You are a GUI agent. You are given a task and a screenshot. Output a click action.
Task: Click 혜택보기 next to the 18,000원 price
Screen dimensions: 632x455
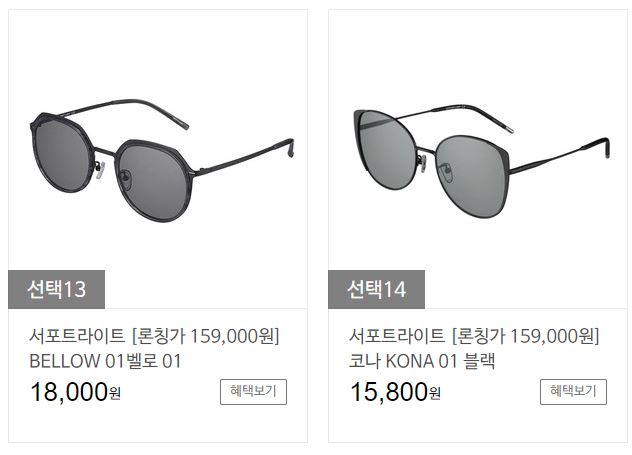coord(253,391)
